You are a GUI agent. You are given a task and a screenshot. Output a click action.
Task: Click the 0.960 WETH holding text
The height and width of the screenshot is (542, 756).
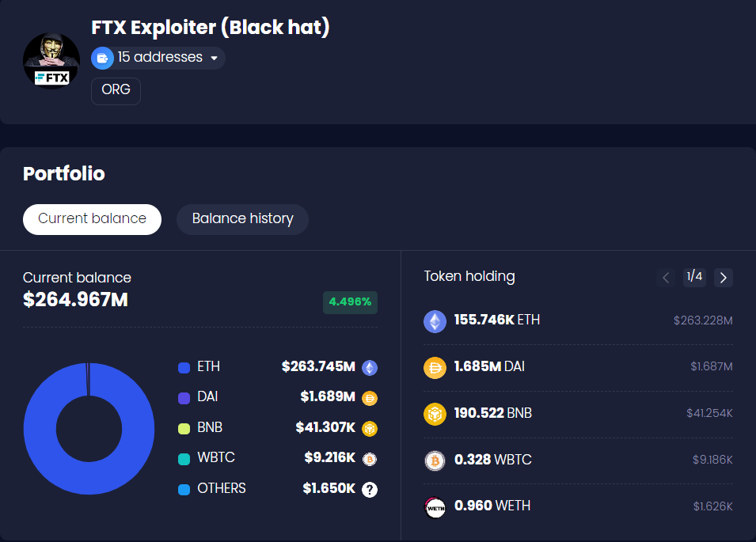coord(492,506)
